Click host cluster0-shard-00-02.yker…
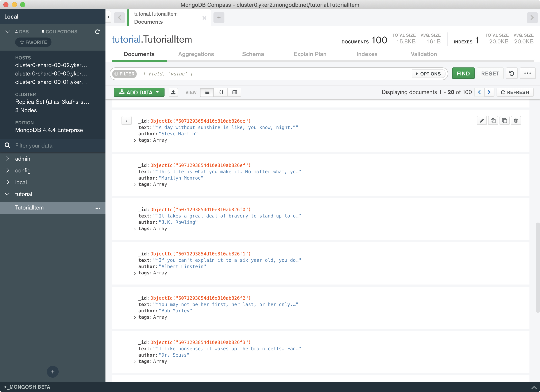The image size is (540, 392). (51, 65)
